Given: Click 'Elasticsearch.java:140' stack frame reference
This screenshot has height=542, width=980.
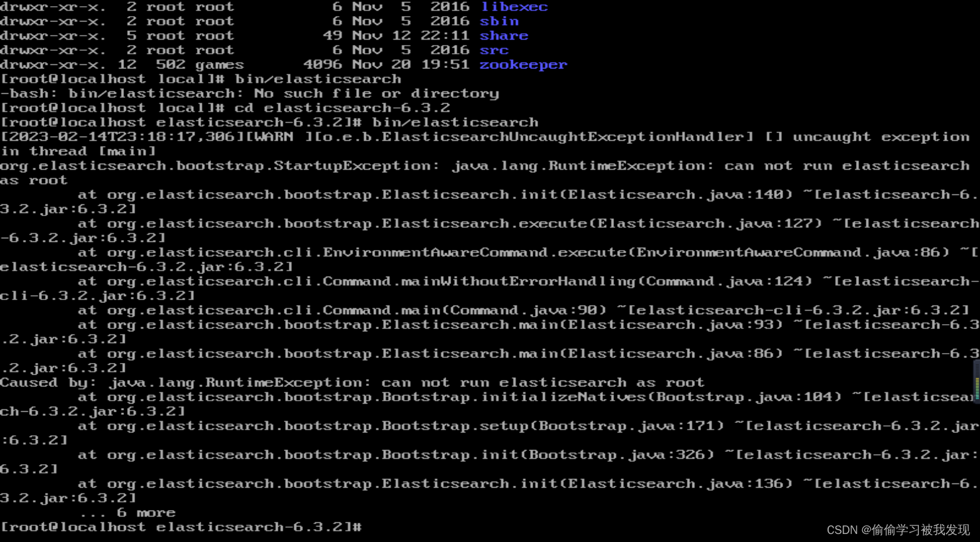Looking at the screenshot, I should coord(676,195).
